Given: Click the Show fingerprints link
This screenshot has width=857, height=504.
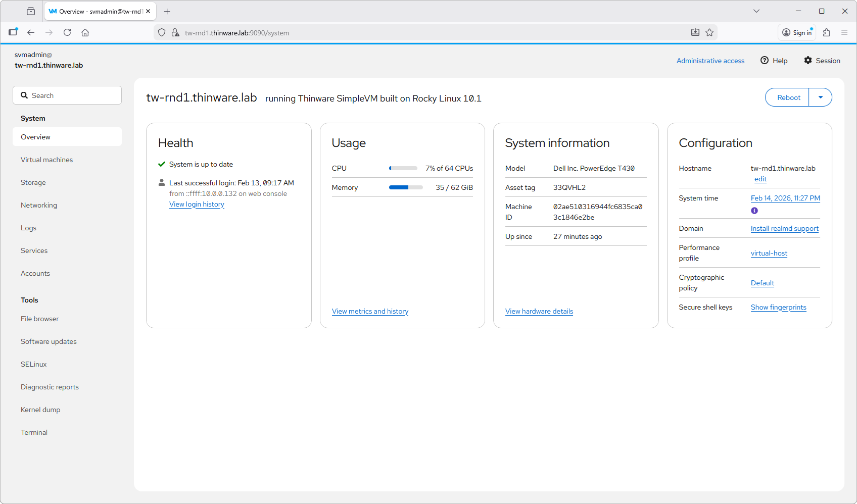Looking at the screenshot, I should tap(778, 308).
